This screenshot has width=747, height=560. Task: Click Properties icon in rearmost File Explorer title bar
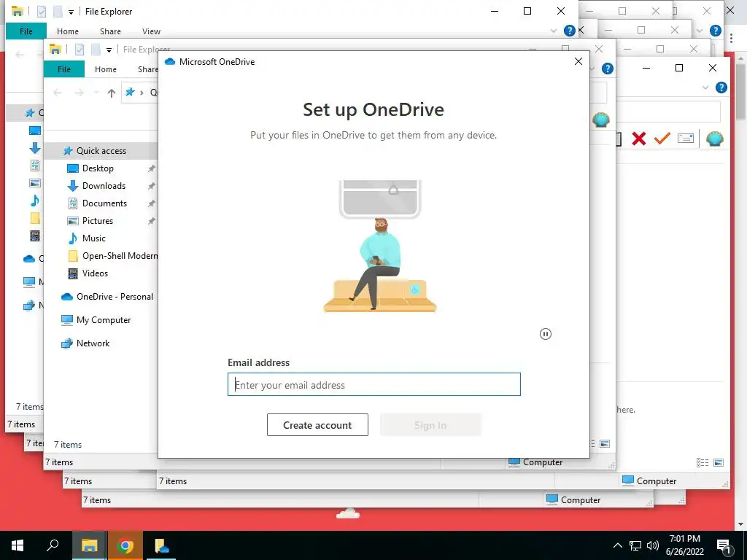(42, 12)
